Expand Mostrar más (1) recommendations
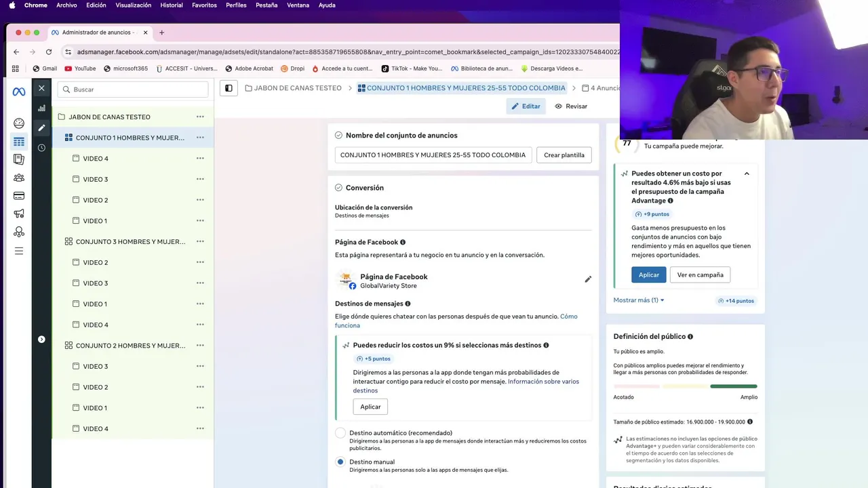Viewport: 868px width, 488px height. pos(639,300)
